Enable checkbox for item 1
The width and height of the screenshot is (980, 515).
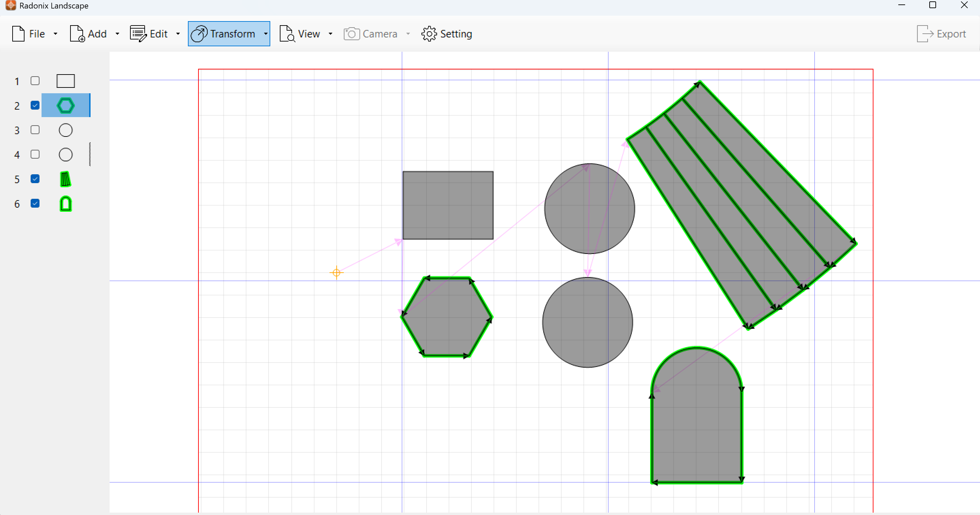[x=35, y=81]
